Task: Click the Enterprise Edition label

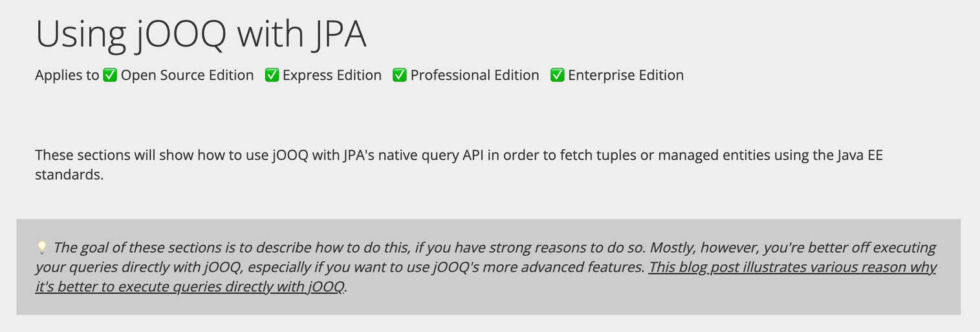Action: pyautogui.click(x=626, y=76)
